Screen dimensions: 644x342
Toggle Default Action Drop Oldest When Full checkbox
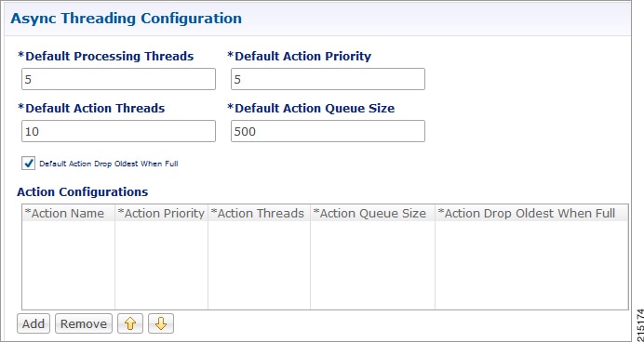pyautogui.click(x=28, y=164)
